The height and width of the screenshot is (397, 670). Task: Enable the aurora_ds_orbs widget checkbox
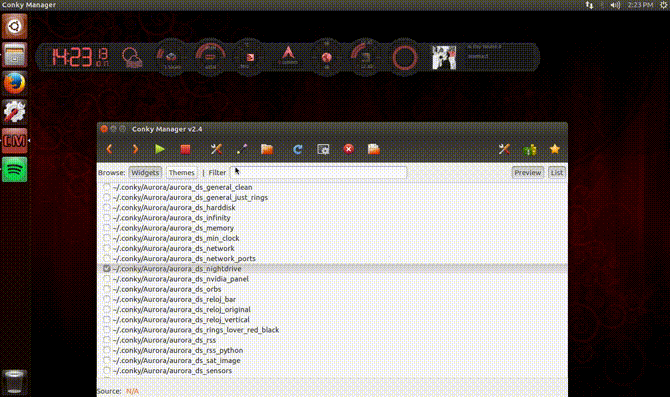coord(107,289)
